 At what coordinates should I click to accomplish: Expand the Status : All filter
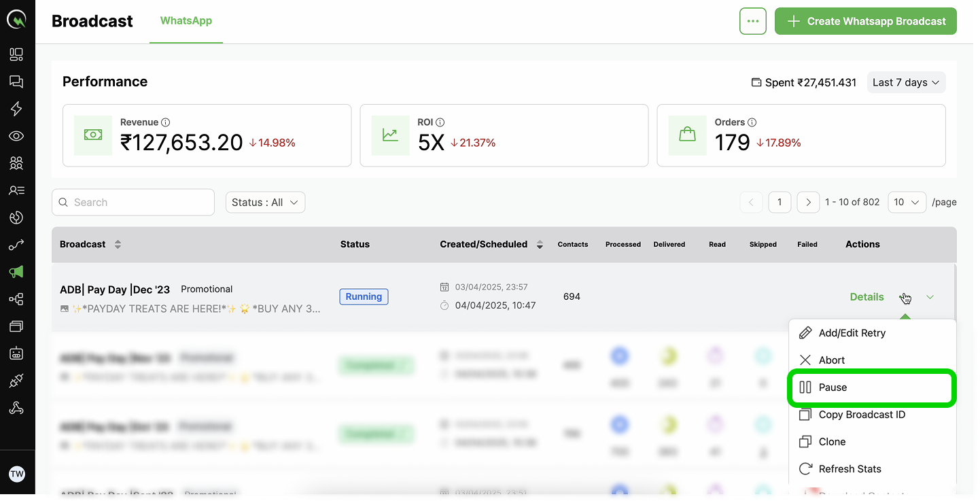click(265, 203)
